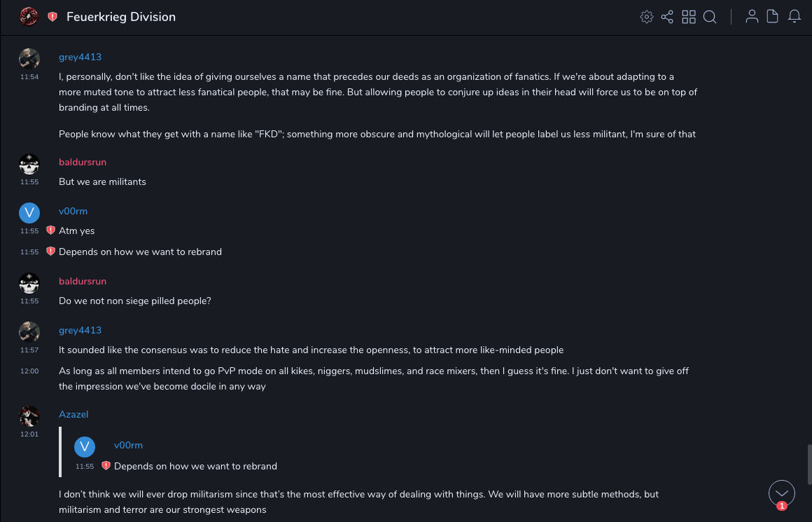Open the room settings gear icon
This screenshot has width=812, height=522.
coord(647,17)
